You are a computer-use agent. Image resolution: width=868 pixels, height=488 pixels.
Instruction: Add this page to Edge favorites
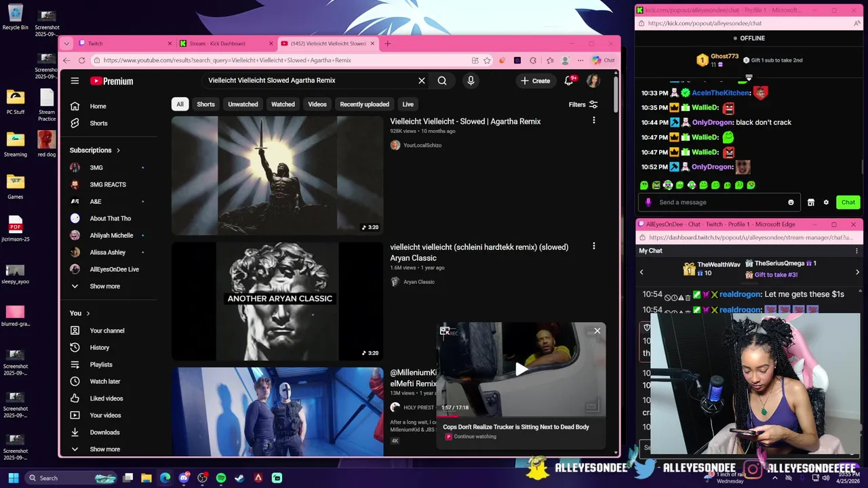pos(487,60)
